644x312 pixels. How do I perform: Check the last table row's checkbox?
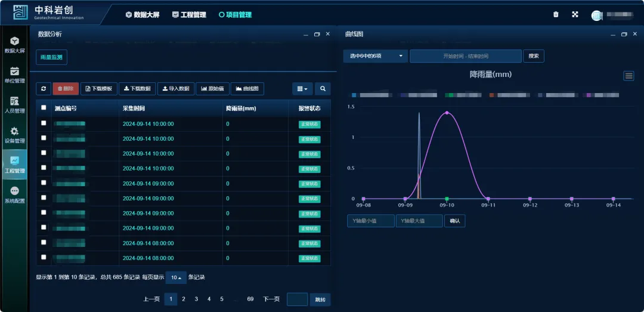(44, 257)
